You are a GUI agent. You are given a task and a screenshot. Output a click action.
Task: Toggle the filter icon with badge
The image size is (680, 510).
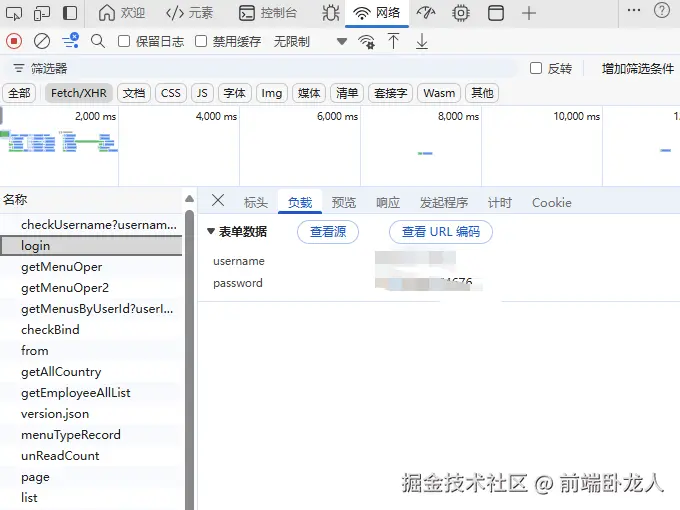coord(70,41)
